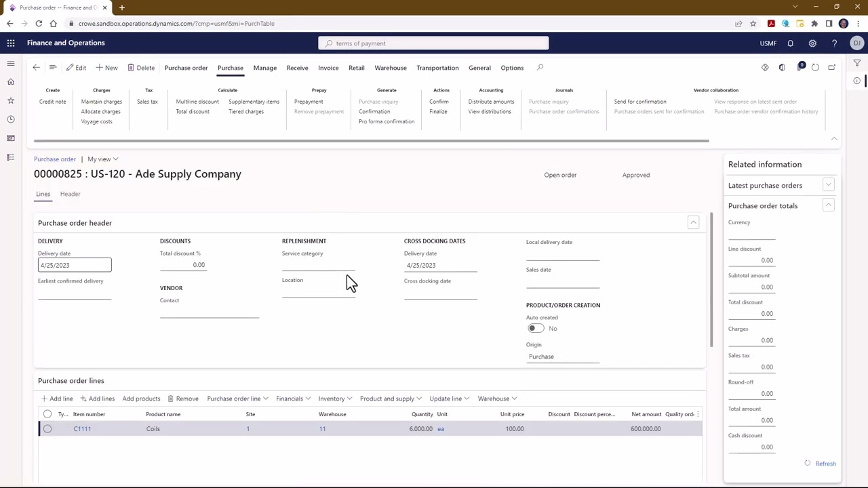The width and height of the screenshot is (868, 488).
Task: Open browser extensions puzzle icon
Action: [x=814, y=24]
